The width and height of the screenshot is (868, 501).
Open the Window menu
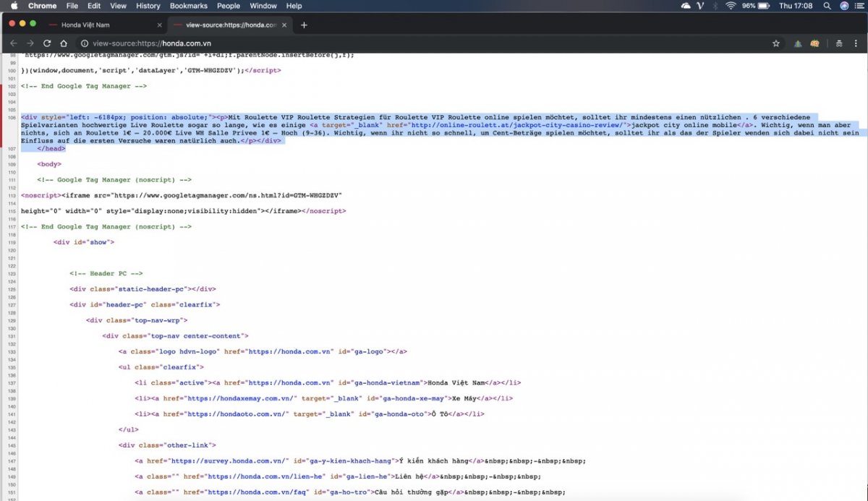263,6
